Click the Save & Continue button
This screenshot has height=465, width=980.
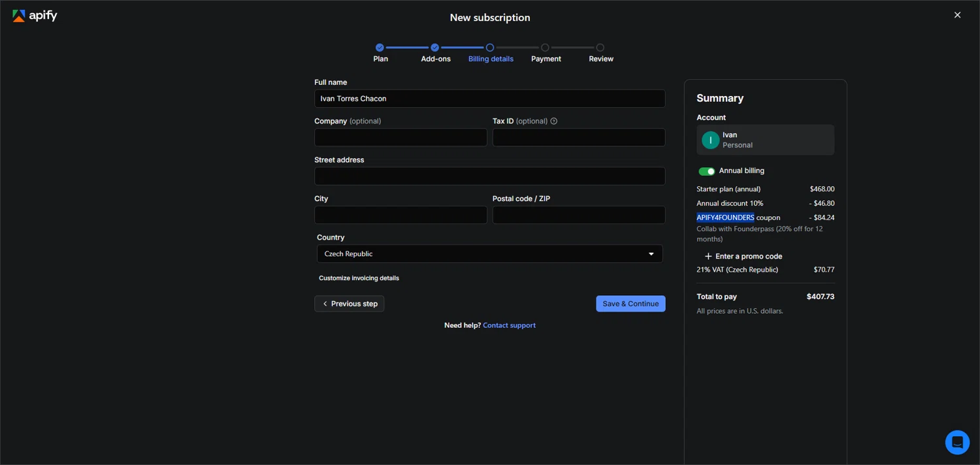click(x=630, y=304)
